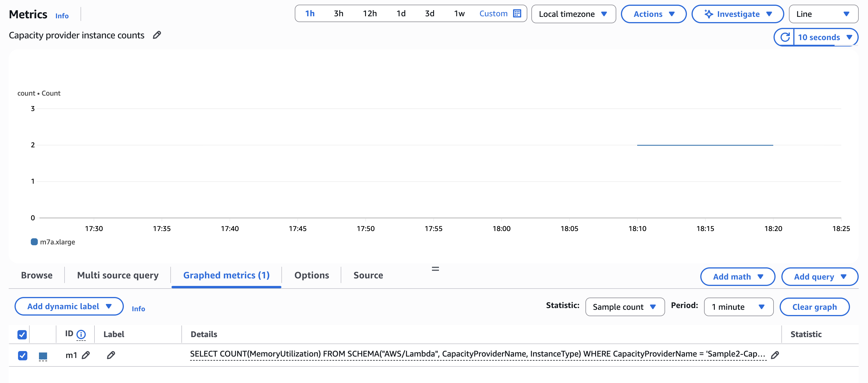Edit the label pencil icon for m1
The width and height of the screenshot is (868, 383).
(111, 355)
